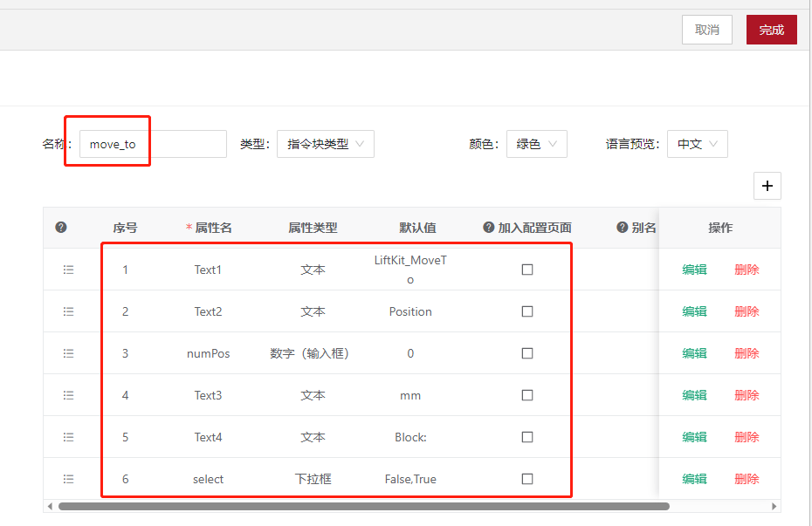Click help icon beside 加入配置页面 header
This screenshot has width=812, height=526.
pos(489,228)
